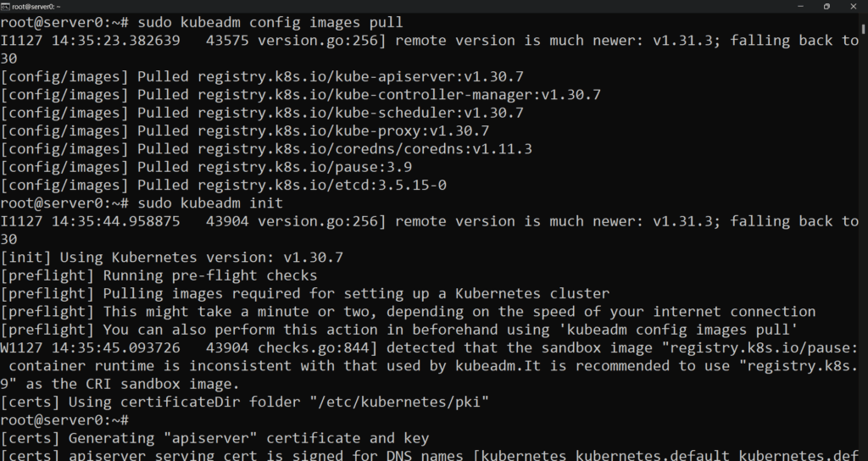Click the kube-scheduler:v1.30.7 image line
Screen dimensions: 868x461
pyautogui.click(x=263, y=113)
